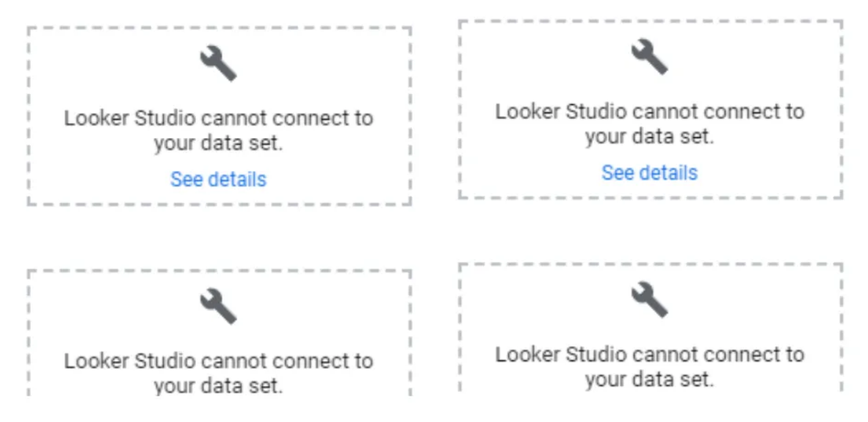The width and height of the screenshot is (868, 422).
Task: Select the bottom-right card's 'Looker Studio cannot connect to' line
Action: click(x=649, y=354)
